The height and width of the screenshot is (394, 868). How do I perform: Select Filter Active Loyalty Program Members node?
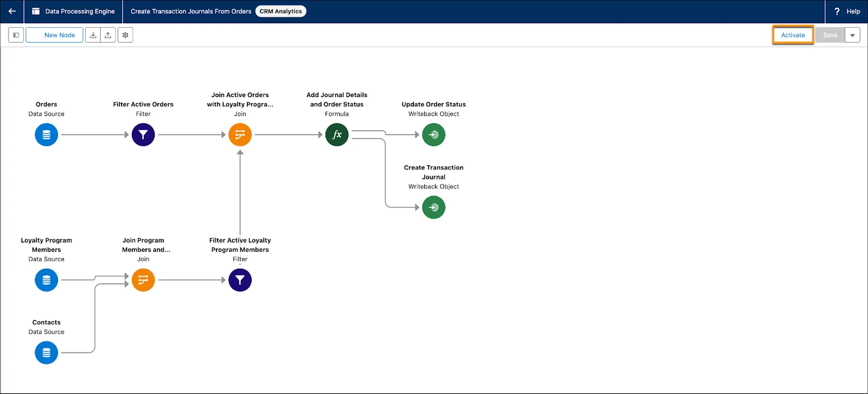click(240, 280)
